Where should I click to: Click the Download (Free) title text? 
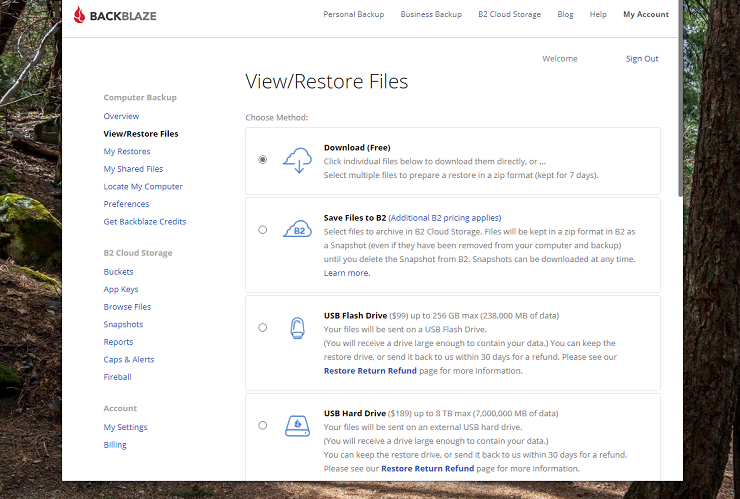(357, 147)
